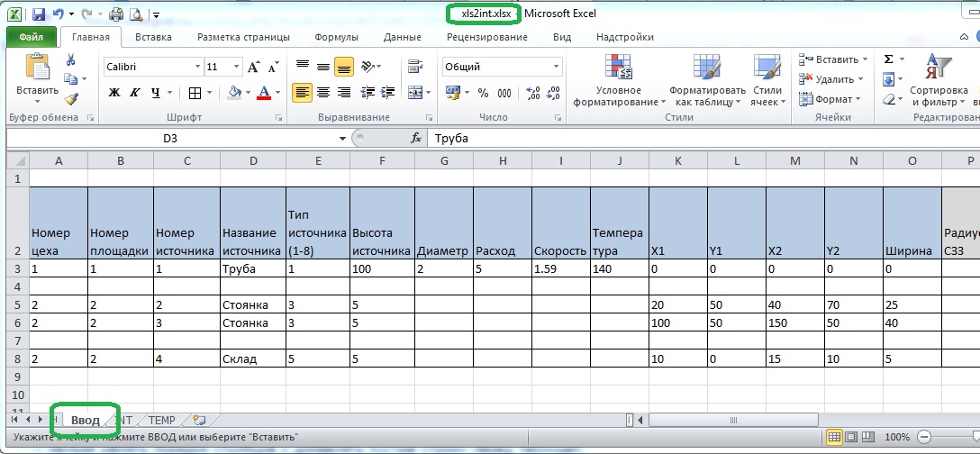
Task: Toggle Bold formatting Ж
Action: tap(113, 93)
